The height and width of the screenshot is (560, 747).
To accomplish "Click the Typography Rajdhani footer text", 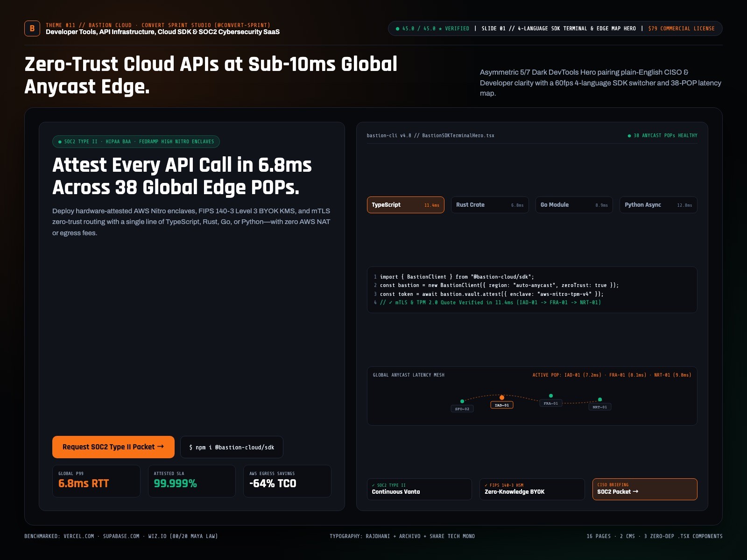I will (x=402, y=536).
